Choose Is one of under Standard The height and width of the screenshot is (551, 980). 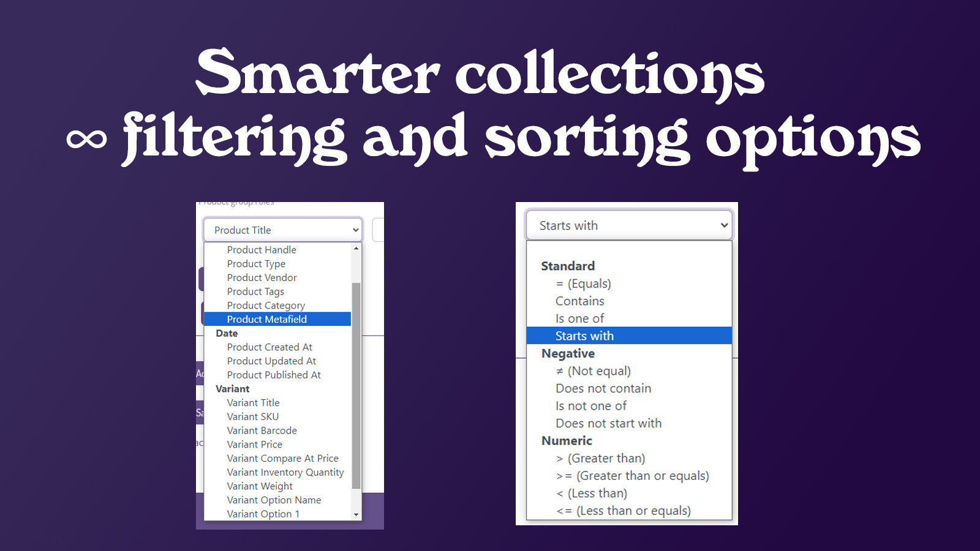pyautogui.click(x=579, y=318)
